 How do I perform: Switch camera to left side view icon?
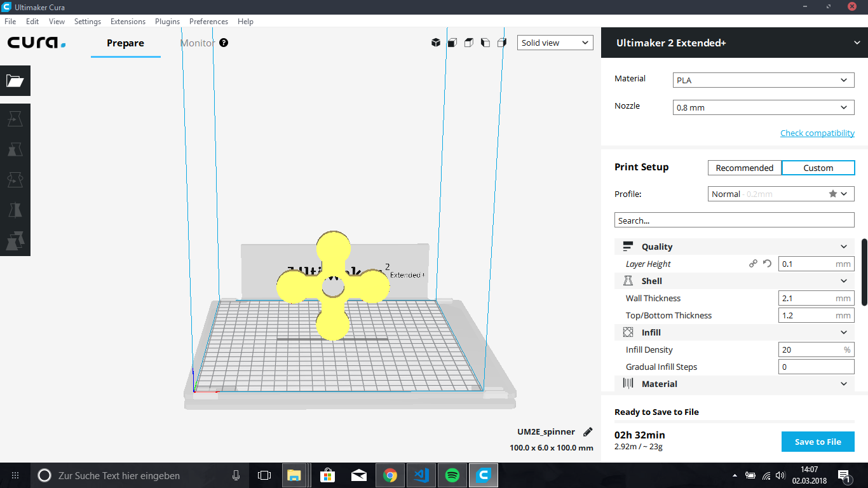[485, 43]
